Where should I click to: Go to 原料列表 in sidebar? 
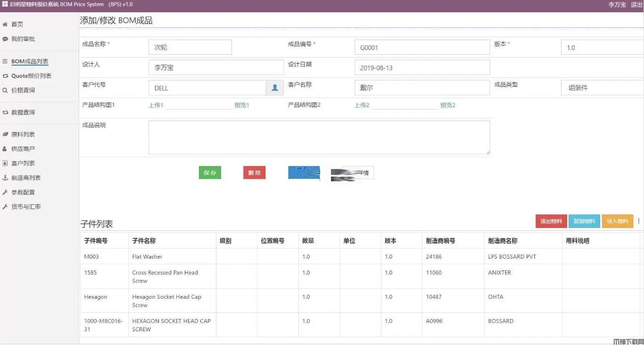(23, 135)
